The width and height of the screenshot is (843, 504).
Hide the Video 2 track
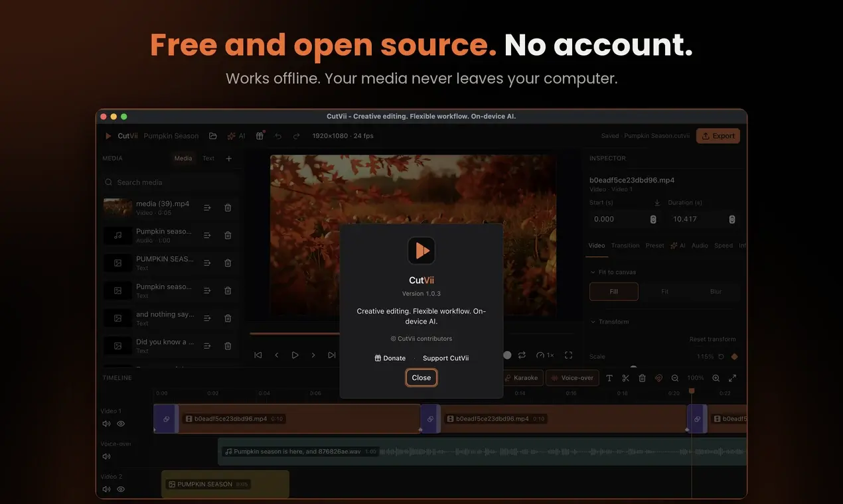[121, 489]
